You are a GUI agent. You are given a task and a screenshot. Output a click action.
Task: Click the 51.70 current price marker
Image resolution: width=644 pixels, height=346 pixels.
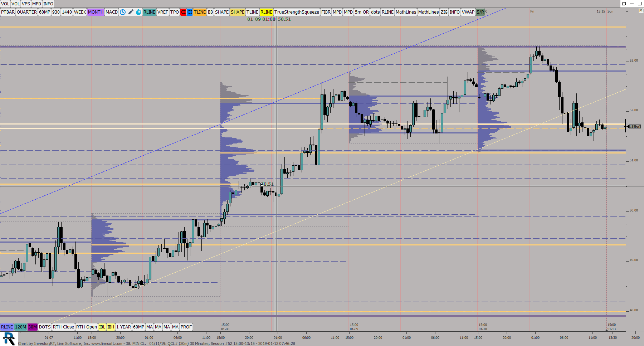tap(635, 127)
